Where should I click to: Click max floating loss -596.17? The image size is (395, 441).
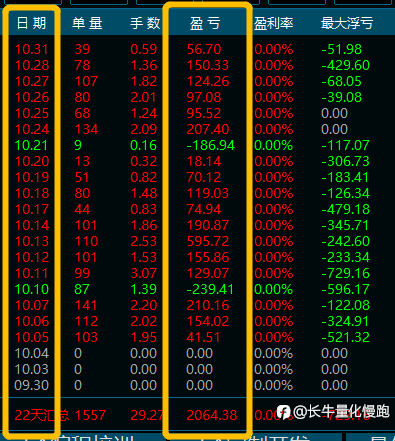click(346, 289)
